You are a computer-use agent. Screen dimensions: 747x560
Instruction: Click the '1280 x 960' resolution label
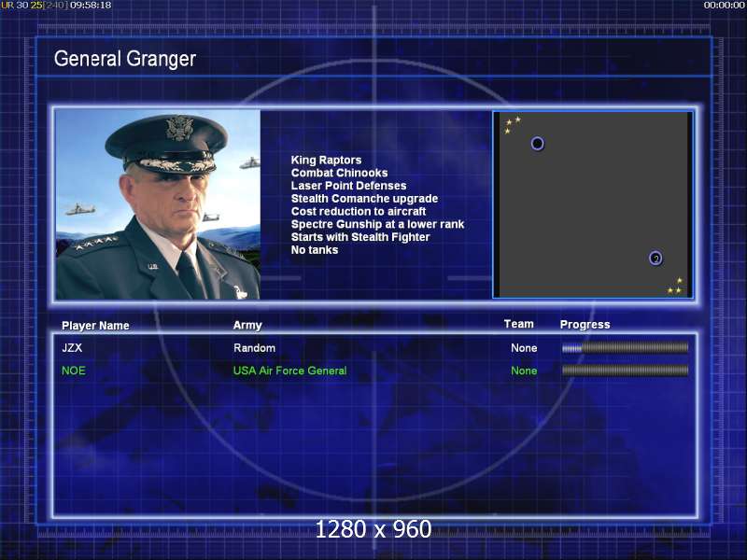[x=373, y=529]
